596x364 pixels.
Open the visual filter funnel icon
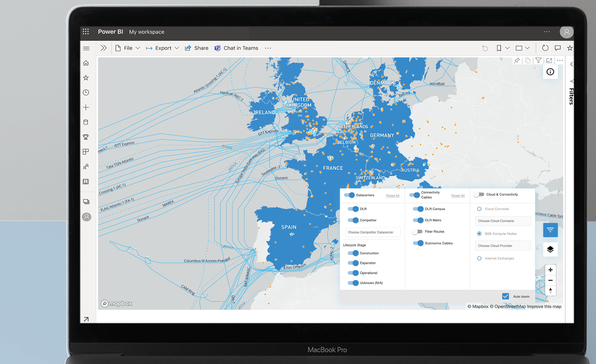click(539, 61)
